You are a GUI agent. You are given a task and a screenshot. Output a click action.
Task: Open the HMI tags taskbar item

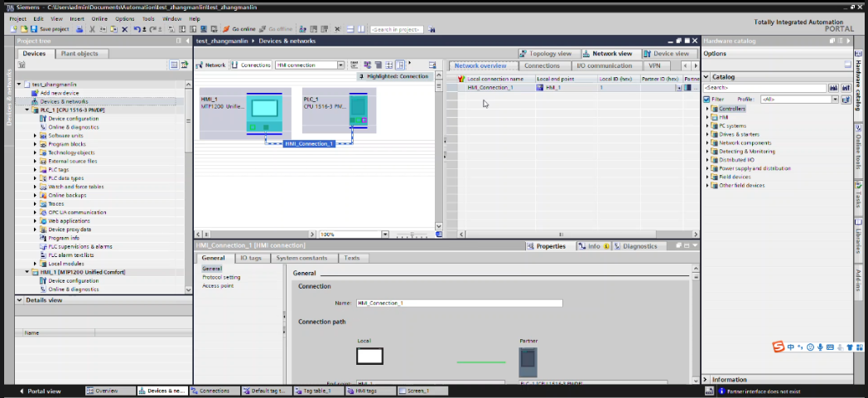coord(369,391)
